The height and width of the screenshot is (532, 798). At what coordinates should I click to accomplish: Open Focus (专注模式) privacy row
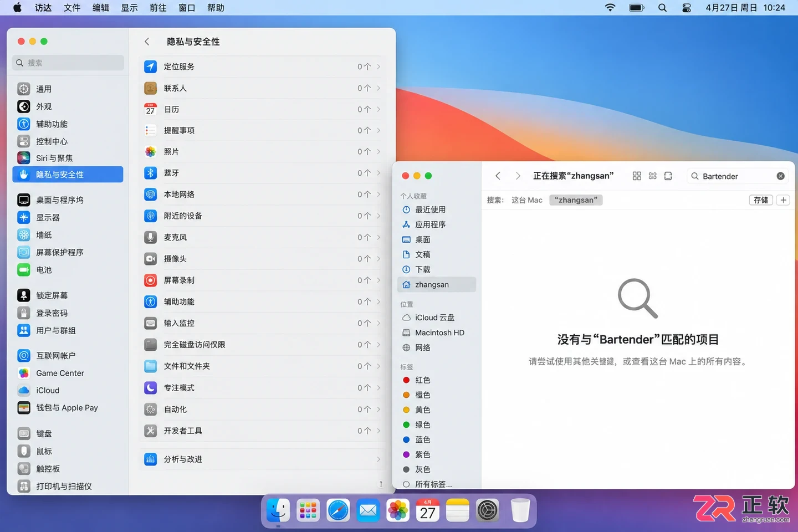pos(262,388)
